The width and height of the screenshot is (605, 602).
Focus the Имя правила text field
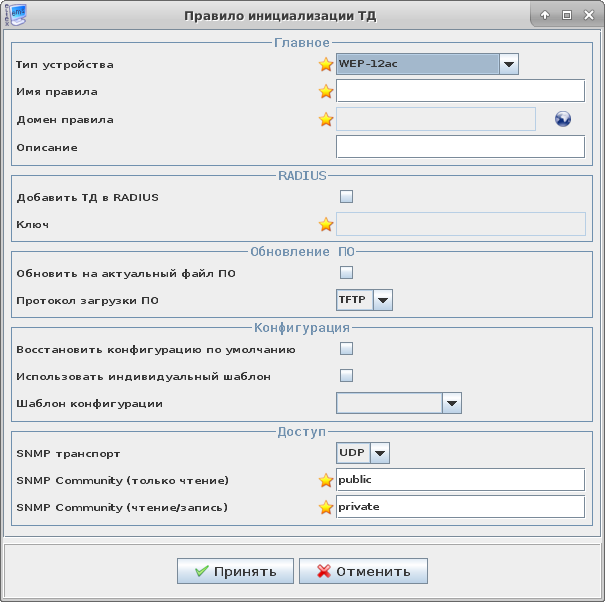(460, 92)
